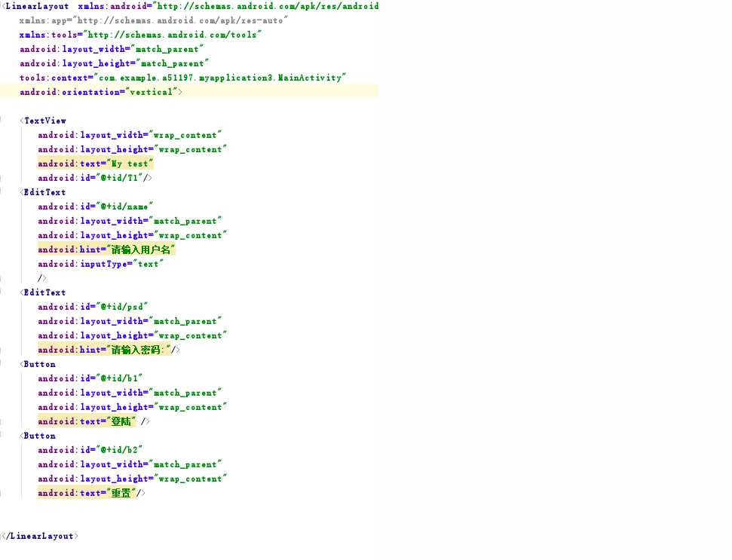Click the first EditText tag above id/name

44,193
